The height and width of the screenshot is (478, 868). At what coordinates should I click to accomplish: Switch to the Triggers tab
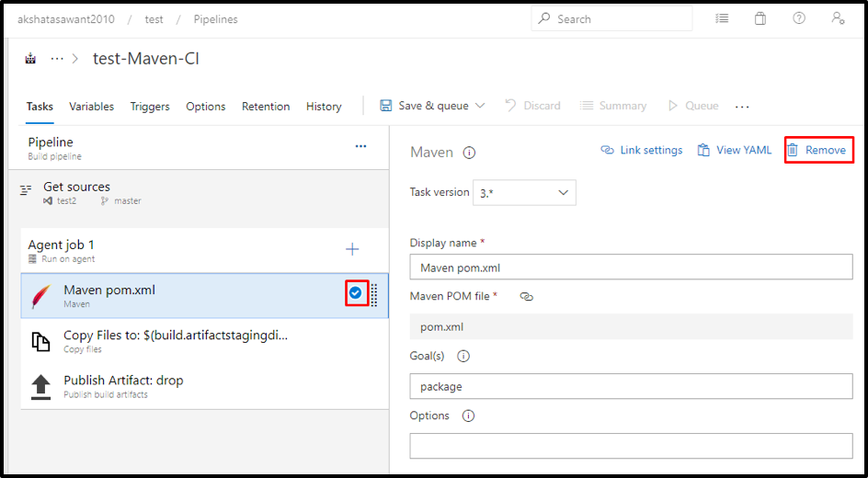pos(150,107)
